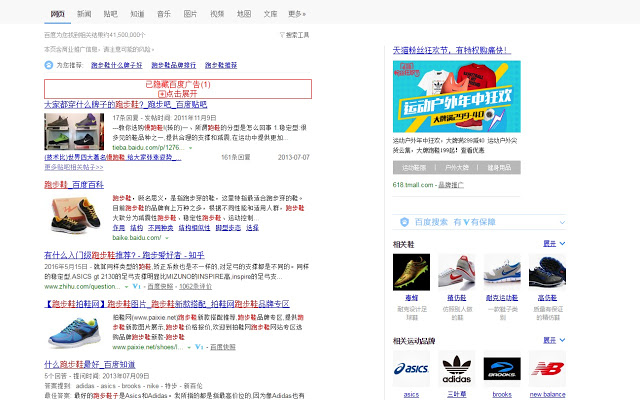Expand the arrow next to www.paixie.net URL
The width and height of the screenshot is (640, 400).
[189, 347]
